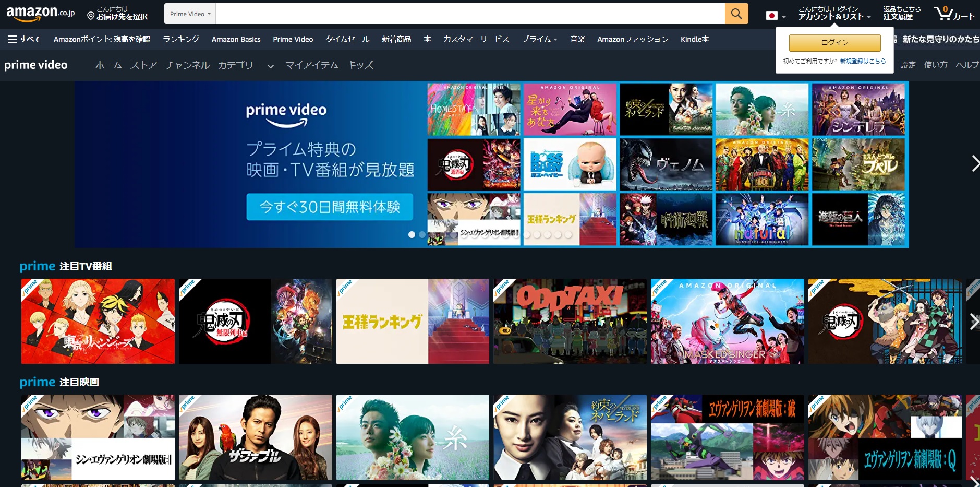Click the シンデレラ thumbnail in banner
This screenshot has height=487, width=980.
pos(858,110)
